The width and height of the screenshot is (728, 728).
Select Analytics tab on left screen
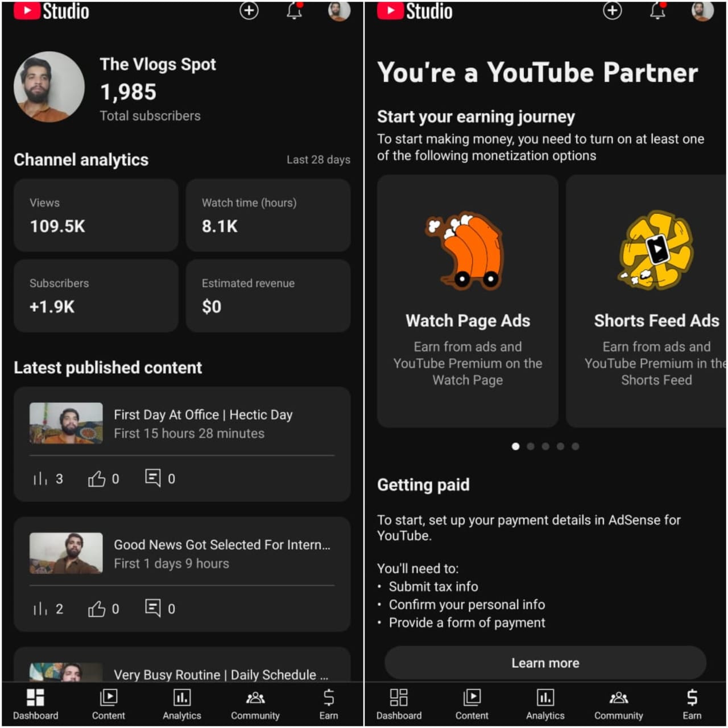182,704
